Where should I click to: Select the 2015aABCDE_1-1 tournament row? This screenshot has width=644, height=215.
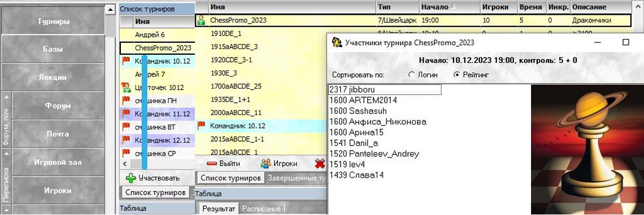coord(261,139)
